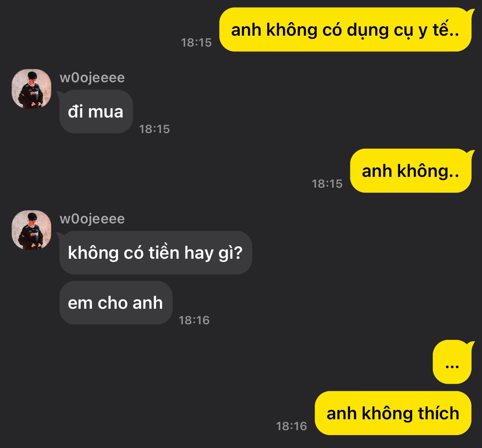The image size is (482, 448).
Task: Click the 18:15 timestamp beside 'anh không..'
Action: (x=327, y=183)
